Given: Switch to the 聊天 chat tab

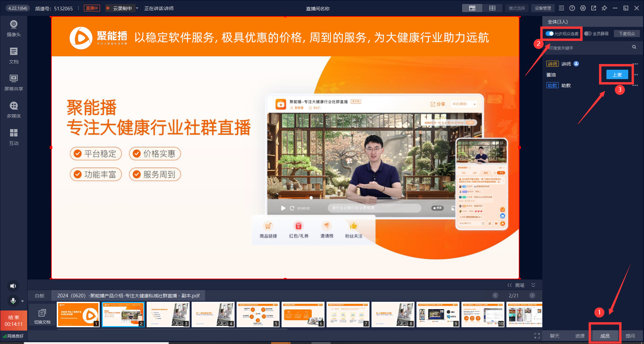Looking at the screenshot, I should click(555, 336).
